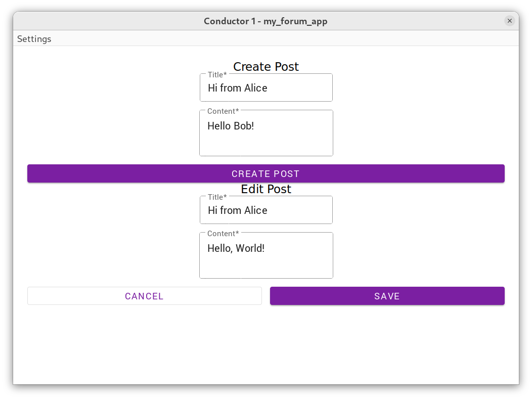Save the edited post with SAVE

(387, 296)
